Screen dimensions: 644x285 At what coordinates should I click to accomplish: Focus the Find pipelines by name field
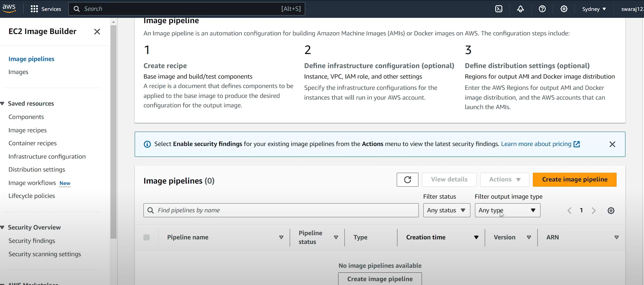tap(281, 210)
